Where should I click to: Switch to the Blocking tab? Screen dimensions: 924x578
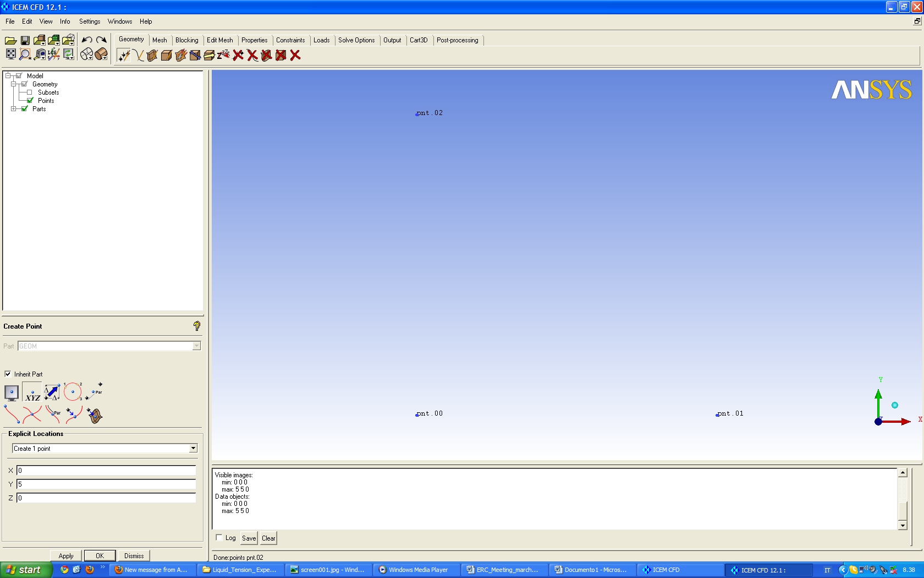pos(186,40)
